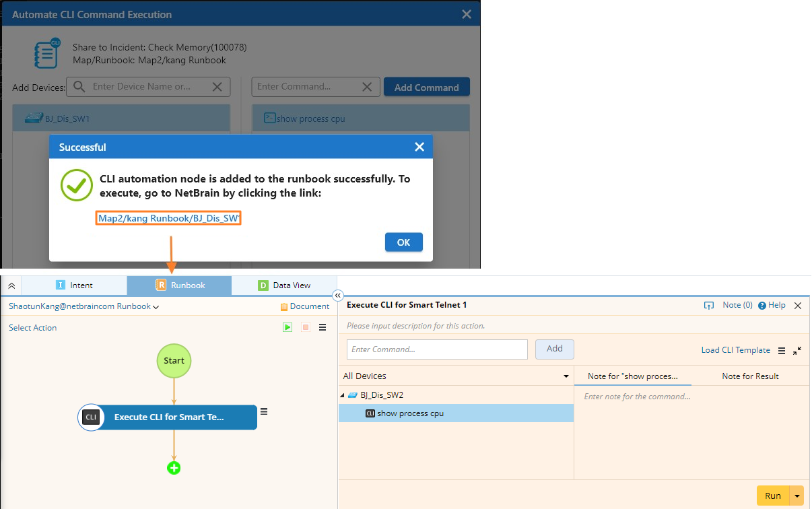Select BJ_Dis_SW1 device entry

[121, 118]
